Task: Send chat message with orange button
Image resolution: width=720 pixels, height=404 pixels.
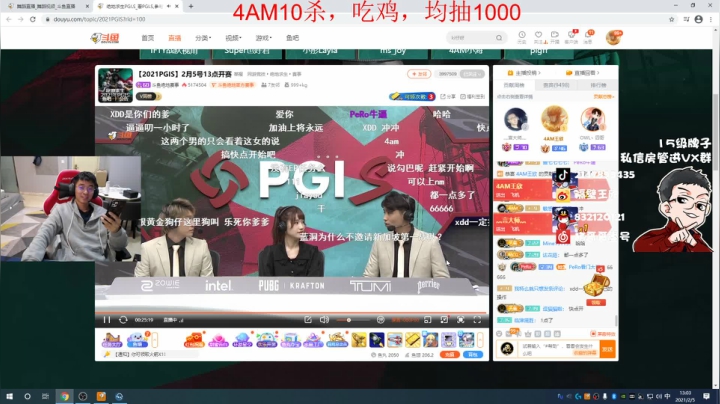Action: point(608,349)
